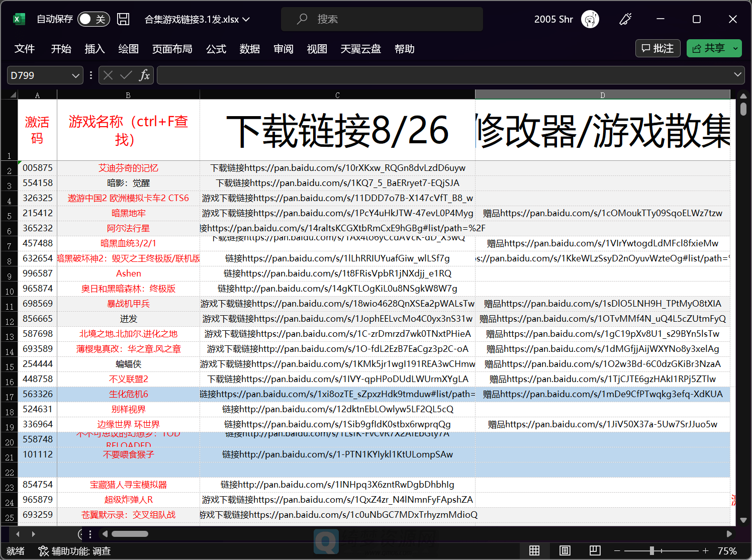Click the accessibility 辅助功能: 调查 status

click(x=74, y=551)
